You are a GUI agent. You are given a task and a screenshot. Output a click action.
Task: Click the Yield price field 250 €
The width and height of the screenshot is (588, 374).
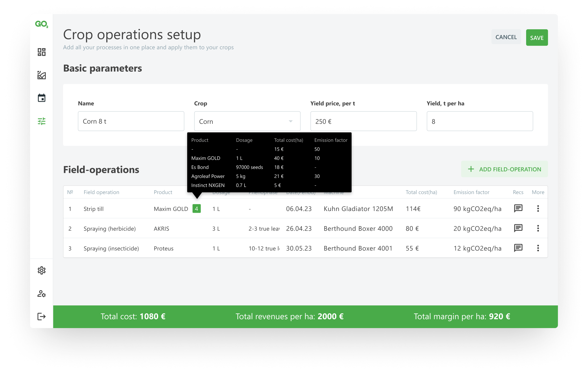[363, 121]
